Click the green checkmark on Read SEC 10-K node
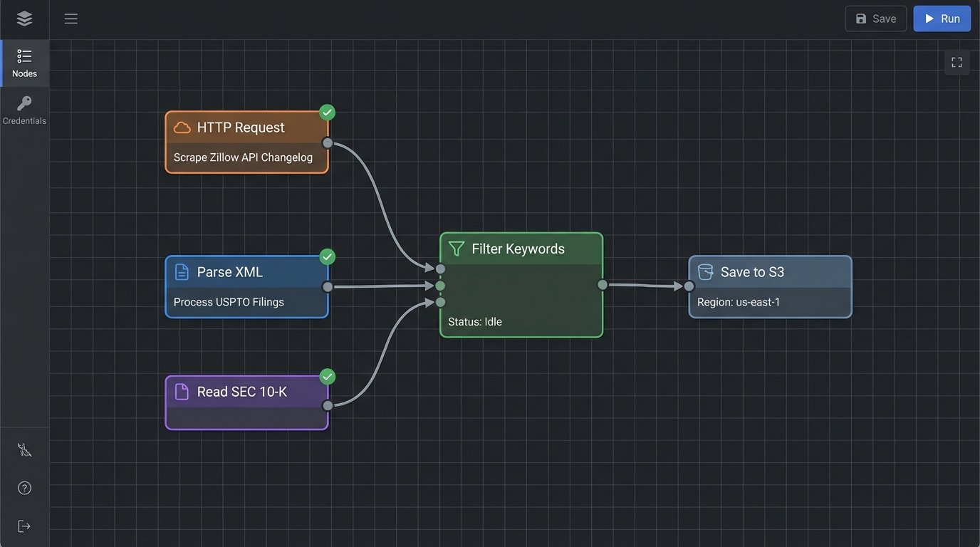 point(327,376)
